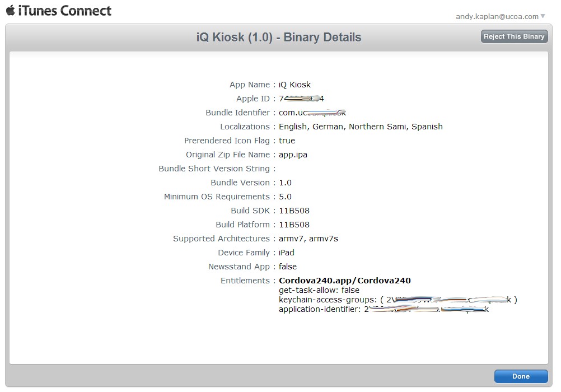The width and height of the screenshot is (561, 392).
Task: Click the andy.kaplan@ucoa.com account email
Action: (497, 16)
